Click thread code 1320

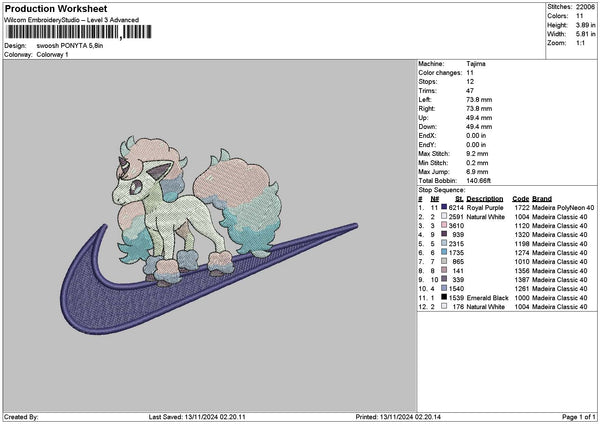(x=522, y=235)
